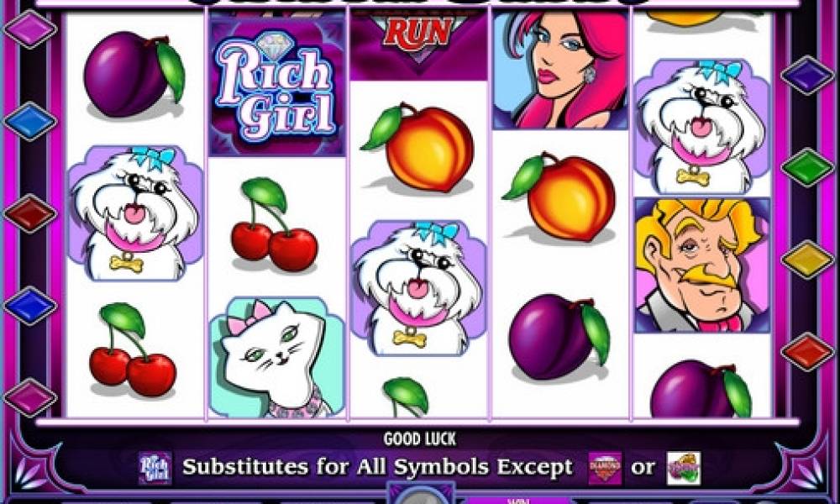Select the yellow payline gem on right side
The width and height of the screenshot is (840, 504).
coord(808,260)
